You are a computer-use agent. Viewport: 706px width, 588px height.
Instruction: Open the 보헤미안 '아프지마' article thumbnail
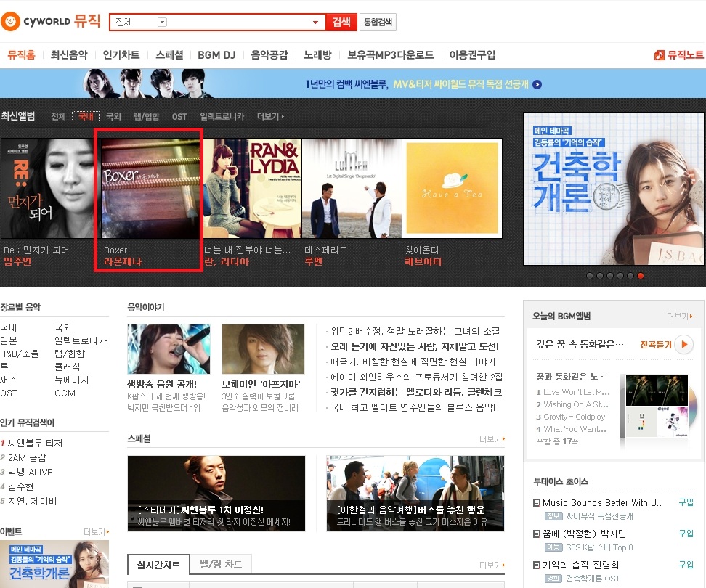coord(263,349)
